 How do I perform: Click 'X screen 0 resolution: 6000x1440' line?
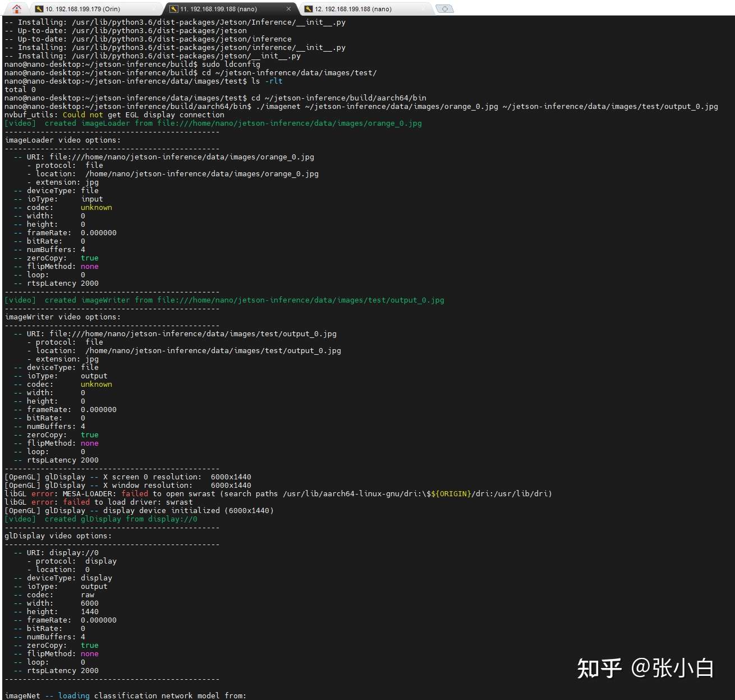(x=128, y=477)
